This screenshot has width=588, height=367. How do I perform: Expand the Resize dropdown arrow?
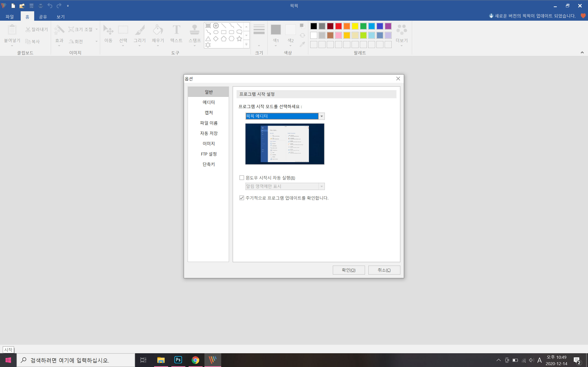pos(96,29)
